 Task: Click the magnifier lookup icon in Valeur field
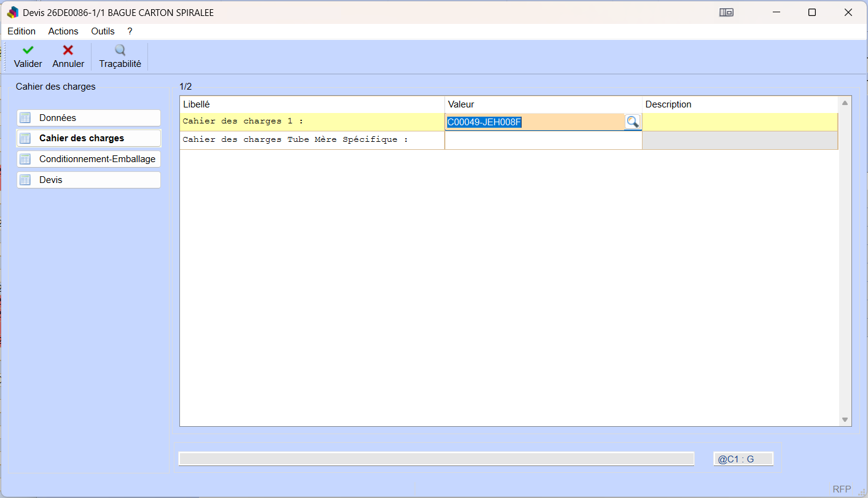(632, 122)
